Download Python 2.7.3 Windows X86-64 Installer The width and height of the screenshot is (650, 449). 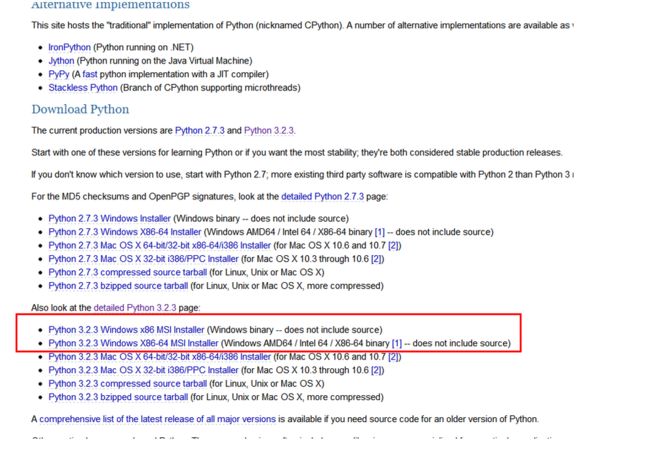click(125, 232)
